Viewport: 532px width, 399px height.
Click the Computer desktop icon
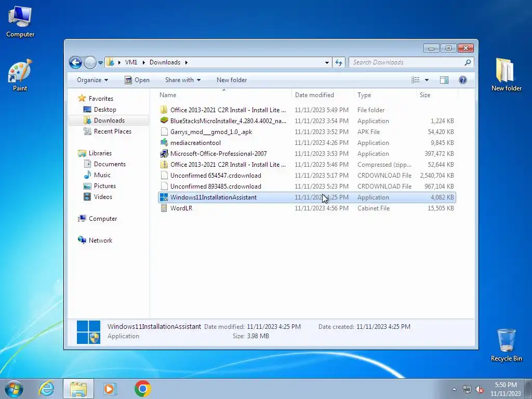(x=20, y=22)
